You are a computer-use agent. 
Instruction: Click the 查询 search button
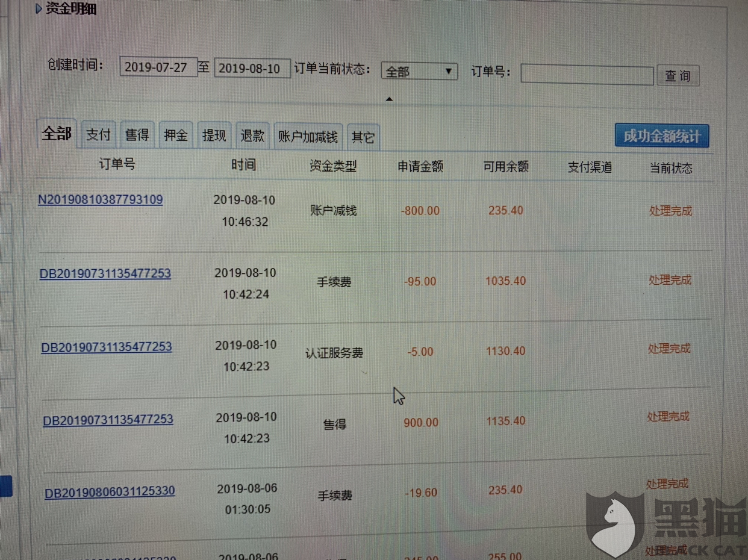(678, 75)
